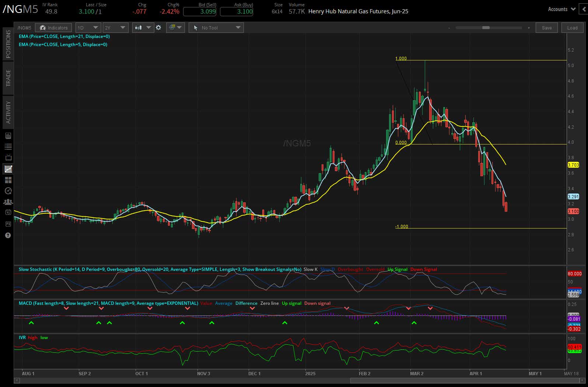Open the TV media icon in sidebar
Viewport: 588px width, 387px height.
pyautogui.click(x=8, y=158)
